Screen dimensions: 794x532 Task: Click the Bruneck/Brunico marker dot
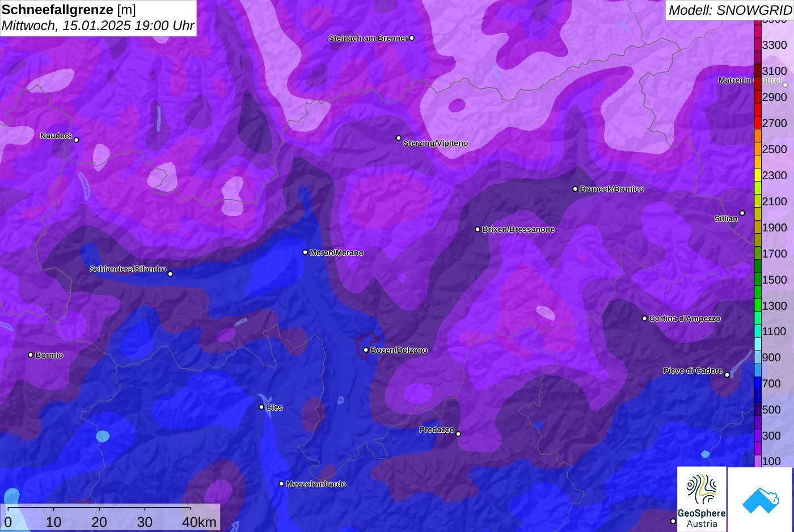coord(575,189)
